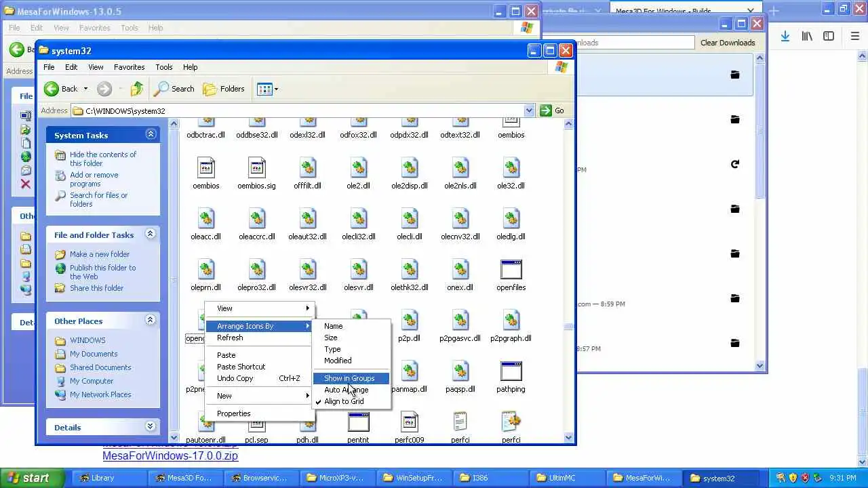
Task: Select the oleaut32.dll file icon
Action: tap(307, 218)
